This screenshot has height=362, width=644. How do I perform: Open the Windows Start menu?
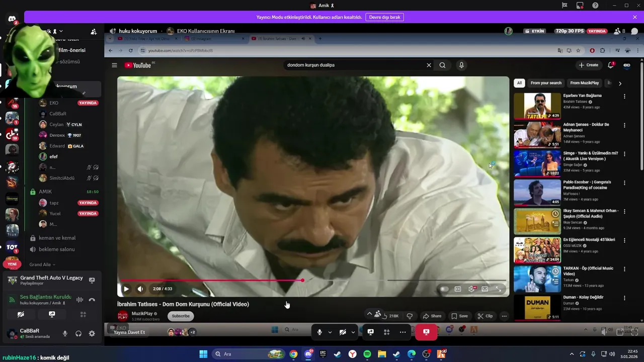(x=203, y=354)
